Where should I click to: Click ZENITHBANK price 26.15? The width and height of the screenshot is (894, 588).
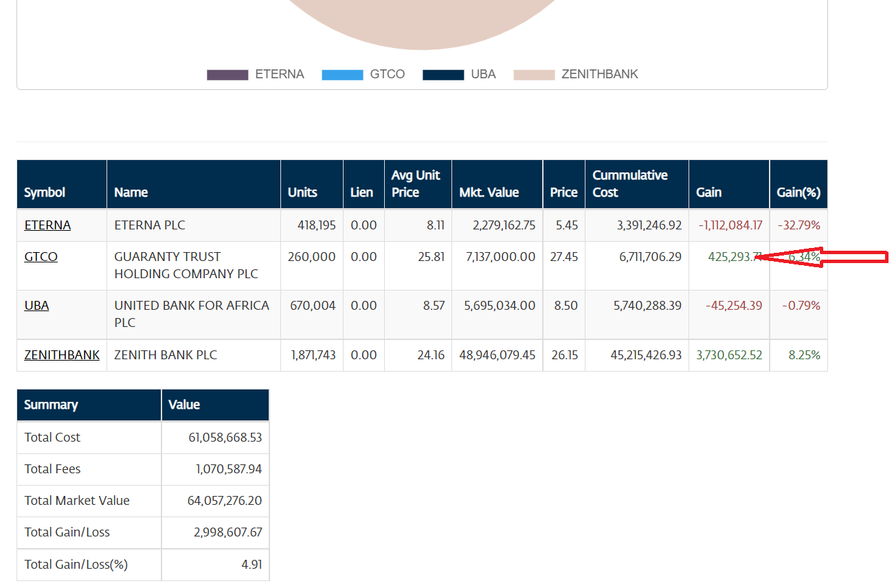(x=564, y=355)
